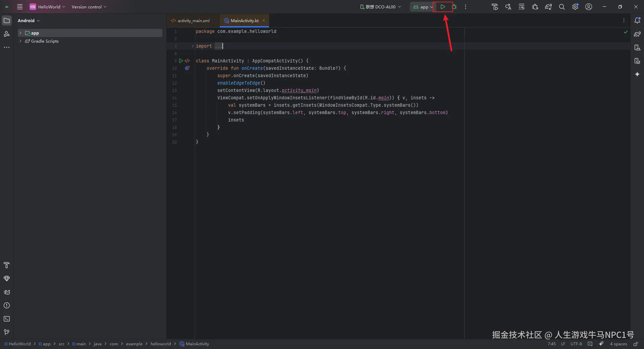Toggle the Project tool window folder icon
The width and height of the screenshot is (644, 349).
point(7,20)
